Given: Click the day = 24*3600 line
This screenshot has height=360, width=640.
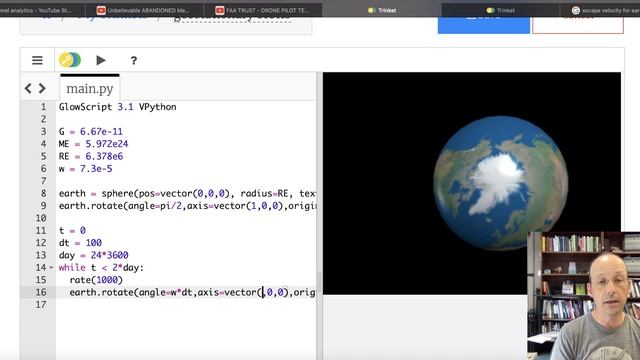Looking at the screenshot, I should click(x=93, y=255).
